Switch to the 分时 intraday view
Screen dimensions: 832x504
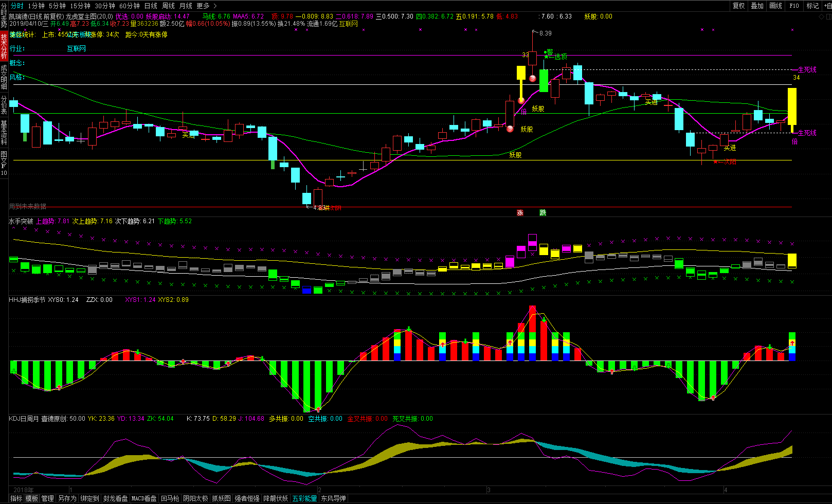[x=17, y=6]
